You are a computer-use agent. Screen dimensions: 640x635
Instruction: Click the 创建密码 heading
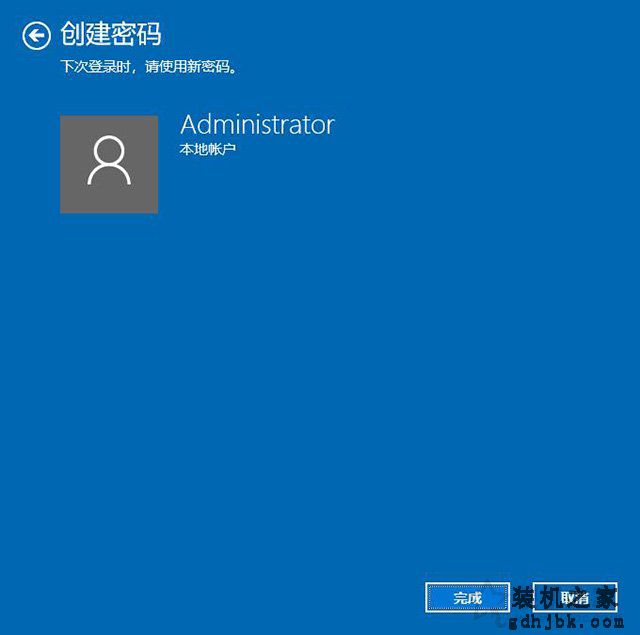coord(111,34)
